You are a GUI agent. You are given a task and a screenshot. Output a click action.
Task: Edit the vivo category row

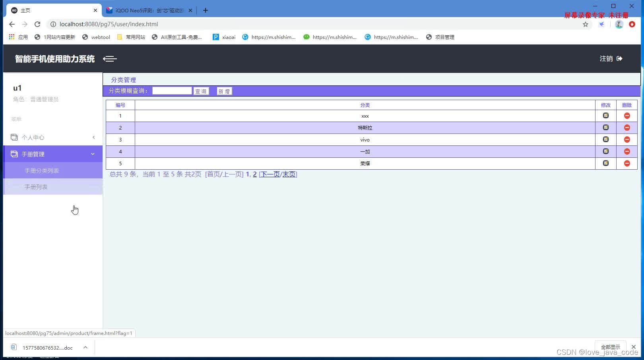pos(605,139)
